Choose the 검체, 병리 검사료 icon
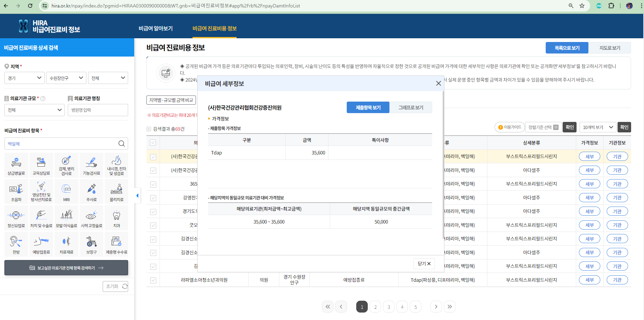644x320 pixels. click(66, 165)
